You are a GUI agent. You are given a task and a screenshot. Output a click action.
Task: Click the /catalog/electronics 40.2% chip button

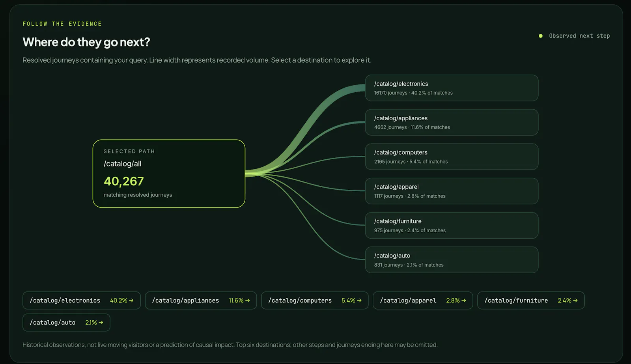82,301
